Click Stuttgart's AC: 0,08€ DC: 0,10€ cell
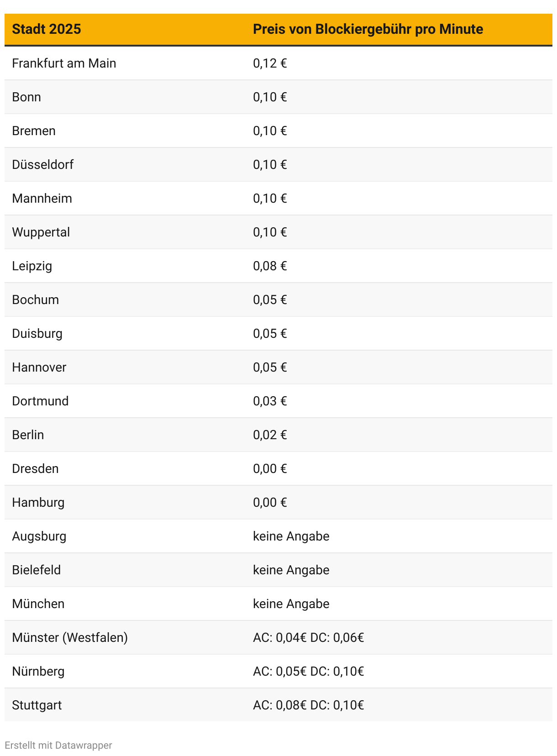 click(x=309, y=705)
